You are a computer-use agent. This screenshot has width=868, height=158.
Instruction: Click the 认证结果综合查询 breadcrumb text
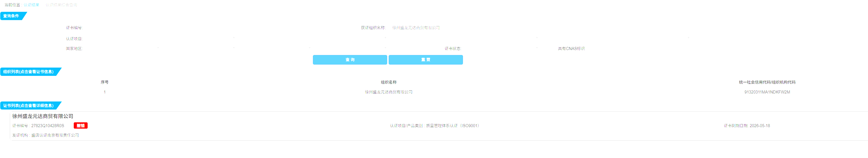61,5
